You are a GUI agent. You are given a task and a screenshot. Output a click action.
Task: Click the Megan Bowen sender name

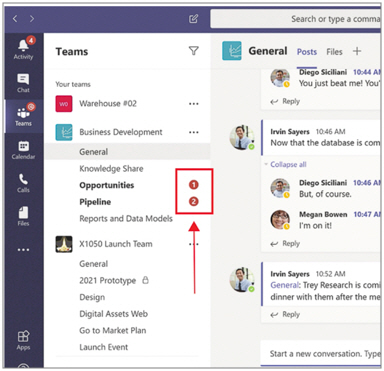tap(323, 214)
